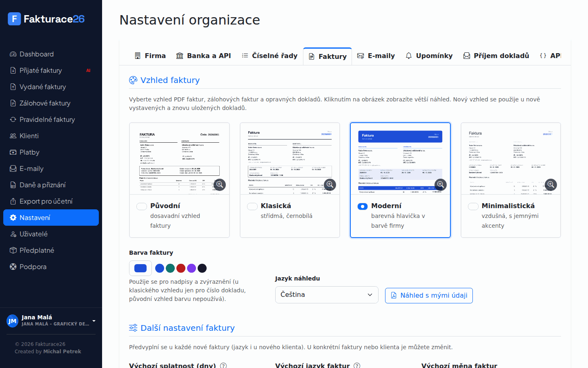Select the Klasická template radio

252,206
